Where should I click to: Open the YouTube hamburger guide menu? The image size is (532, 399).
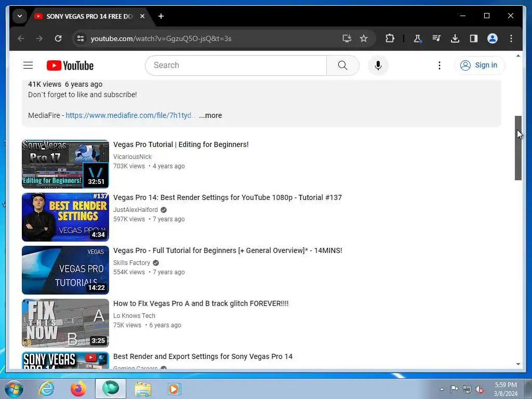coord(28,65)
